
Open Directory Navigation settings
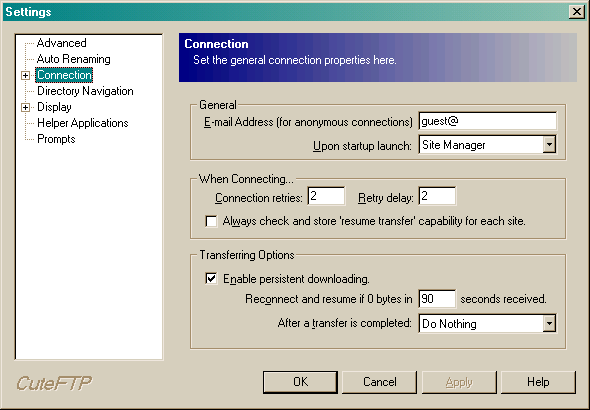pos(85,91)
